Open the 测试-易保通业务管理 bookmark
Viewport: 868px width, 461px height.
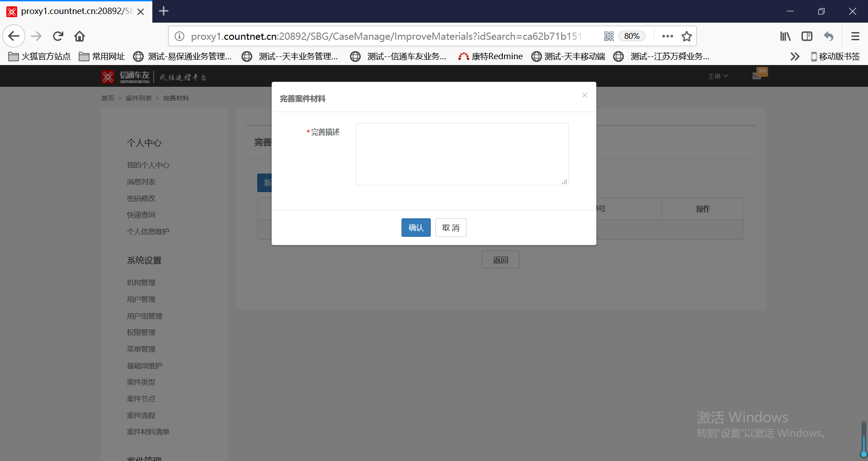(x=182, y=56)
